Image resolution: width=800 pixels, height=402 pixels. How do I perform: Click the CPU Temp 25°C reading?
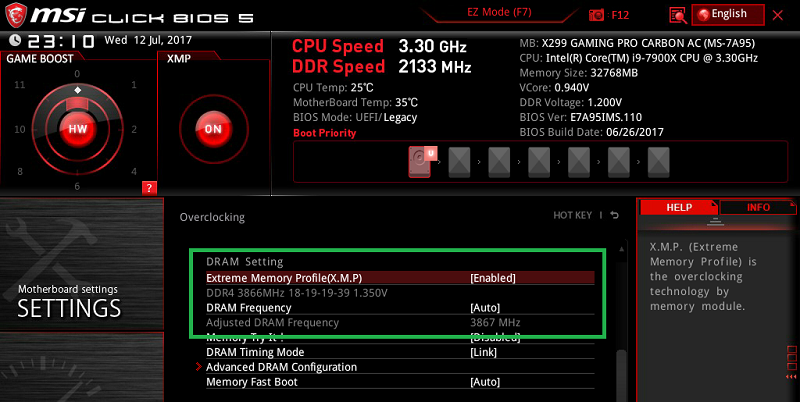[333, 88]
